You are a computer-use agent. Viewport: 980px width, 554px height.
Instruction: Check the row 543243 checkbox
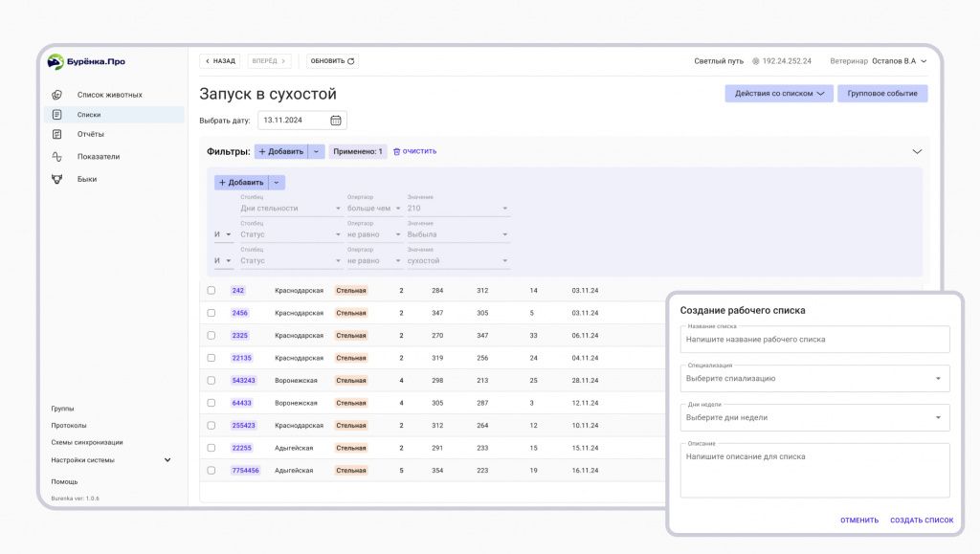pos(212,381)
